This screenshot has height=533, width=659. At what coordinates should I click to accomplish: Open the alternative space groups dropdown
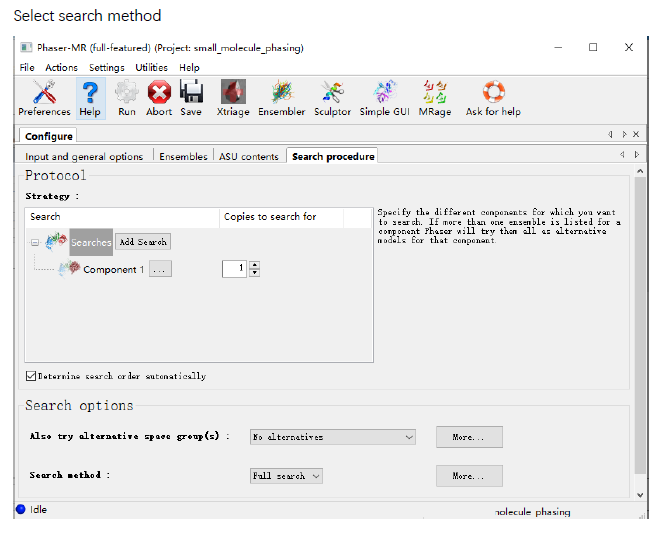[x=332, y=437]
